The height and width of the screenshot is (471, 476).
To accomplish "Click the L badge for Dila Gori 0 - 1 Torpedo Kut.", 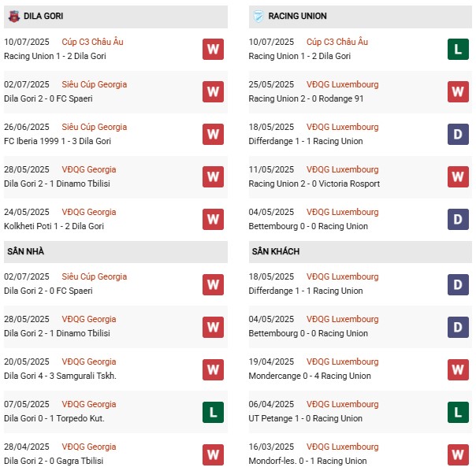I will [x=213, y=411].
